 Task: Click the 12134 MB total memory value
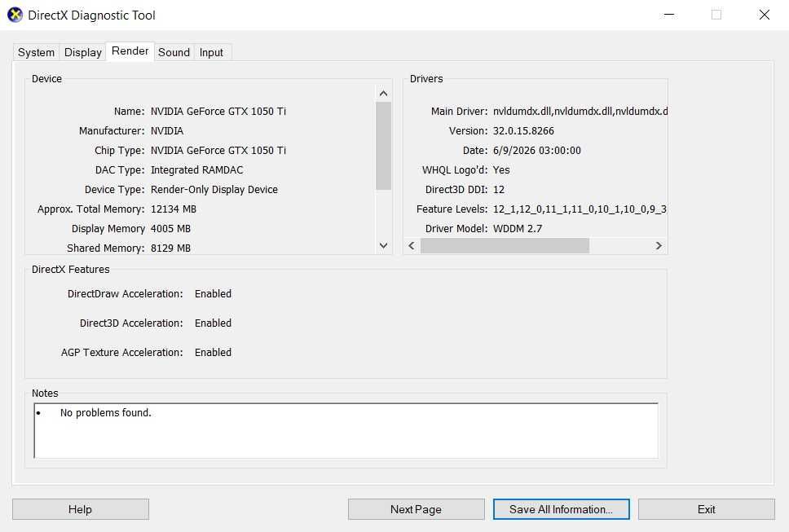(x=174, y=209)
